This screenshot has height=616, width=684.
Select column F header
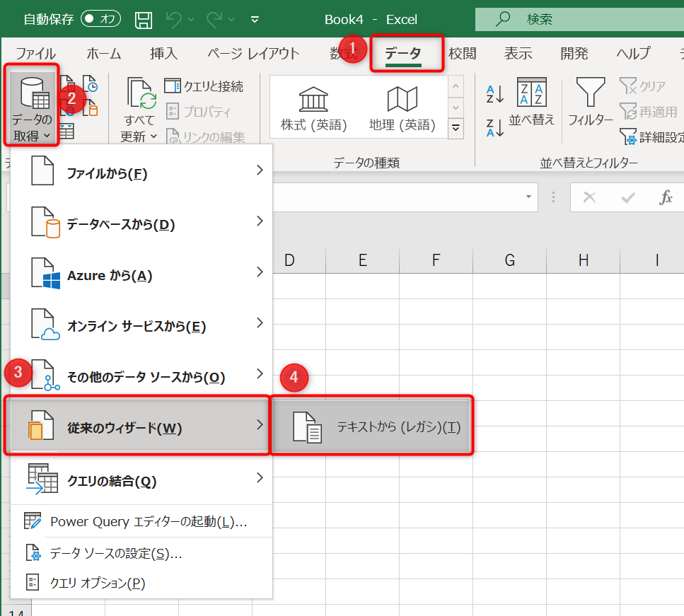pyautogui.click(x=436, y=260)
